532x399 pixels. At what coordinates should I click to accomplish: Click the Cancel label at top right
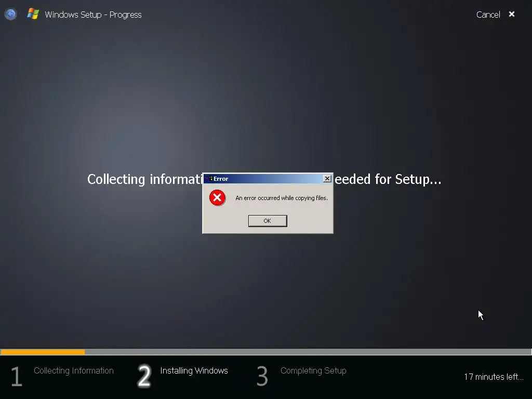(488, 15)
